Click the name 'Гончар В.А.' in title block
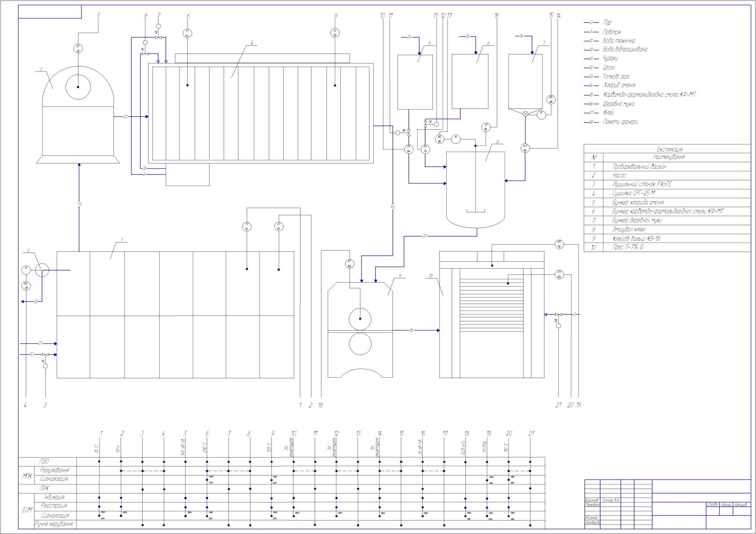The width and height of the screenshot is (756, 534). 610,500
